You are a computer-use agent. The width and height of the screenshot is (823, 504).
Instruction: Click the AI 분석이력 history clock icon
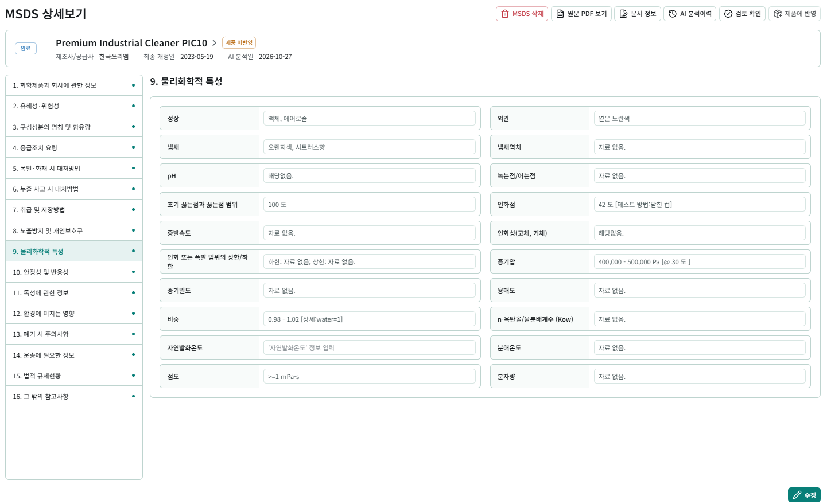click(x=673, y=14)
